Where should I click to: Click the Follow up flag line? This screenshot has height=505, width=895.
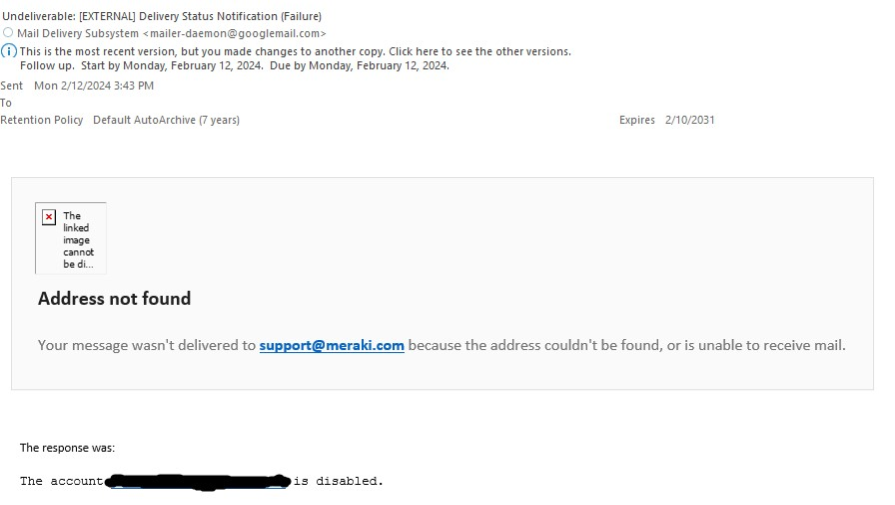(234, 66)
